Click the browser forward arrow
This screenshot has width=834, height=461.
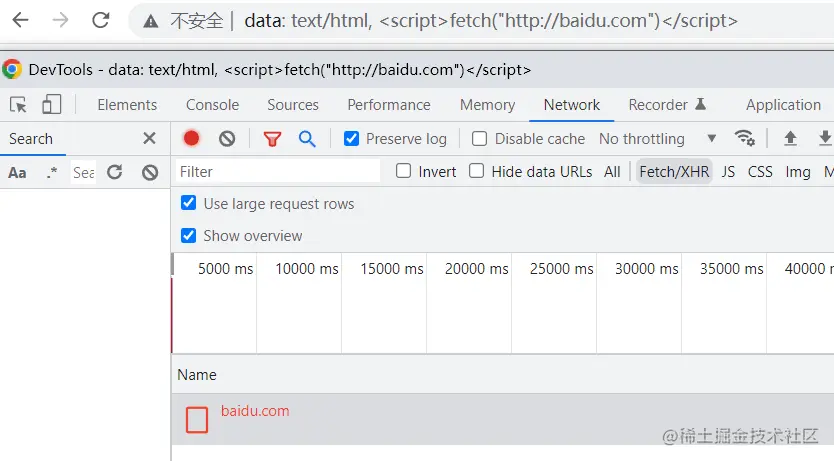[60, 20]
